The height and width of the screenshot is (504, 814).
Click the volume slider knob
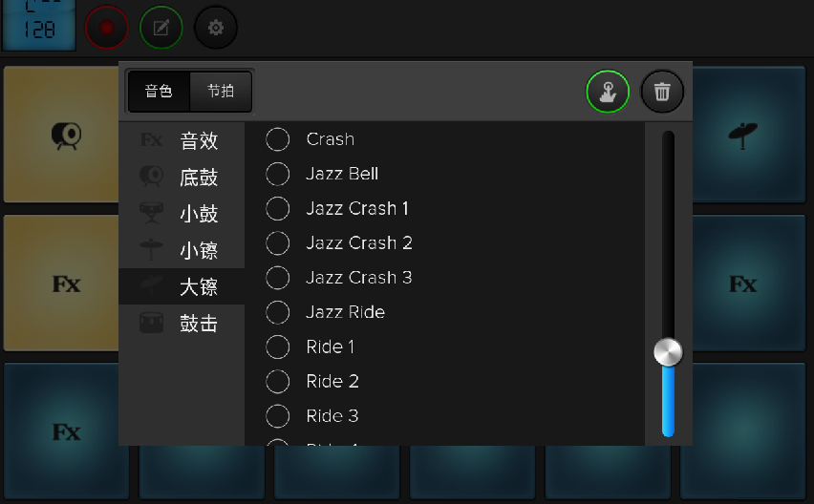668,352
